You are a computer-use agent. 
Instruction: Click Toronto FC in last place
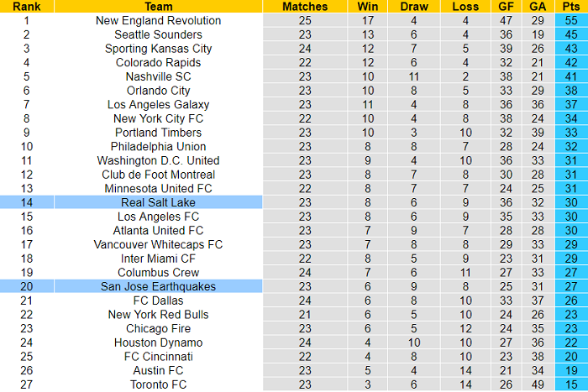(x=158, y=384)
